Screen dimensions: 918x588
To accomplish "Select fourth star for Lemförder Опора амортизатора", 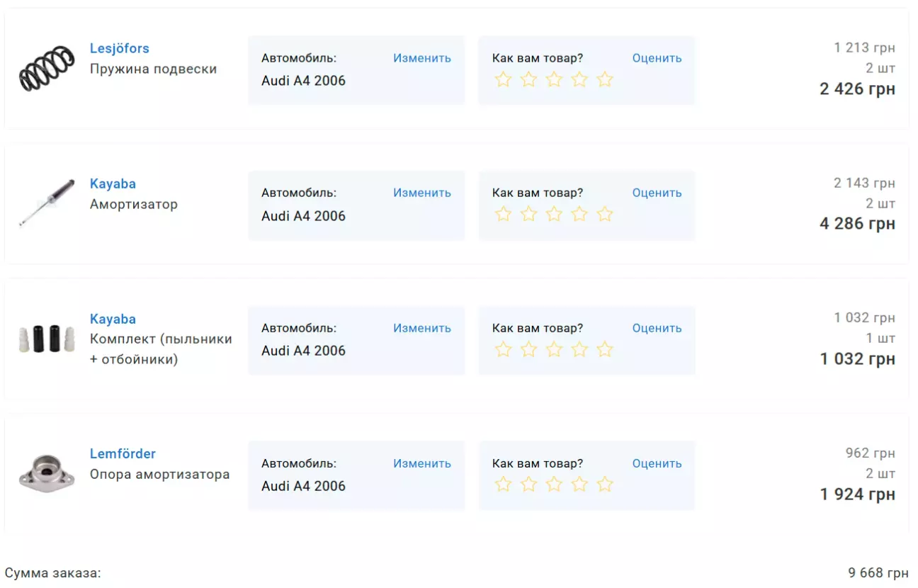I will (x=579, y=485).
